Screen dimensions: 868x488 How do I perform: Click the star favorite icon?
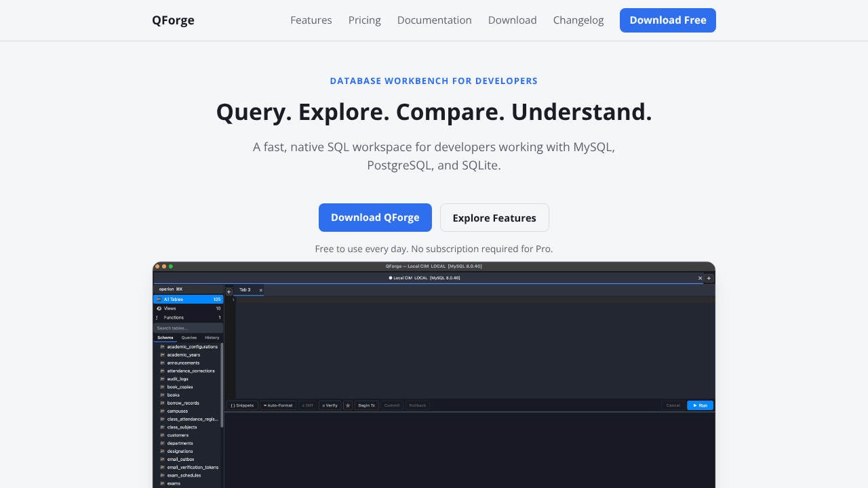point(348,405)
